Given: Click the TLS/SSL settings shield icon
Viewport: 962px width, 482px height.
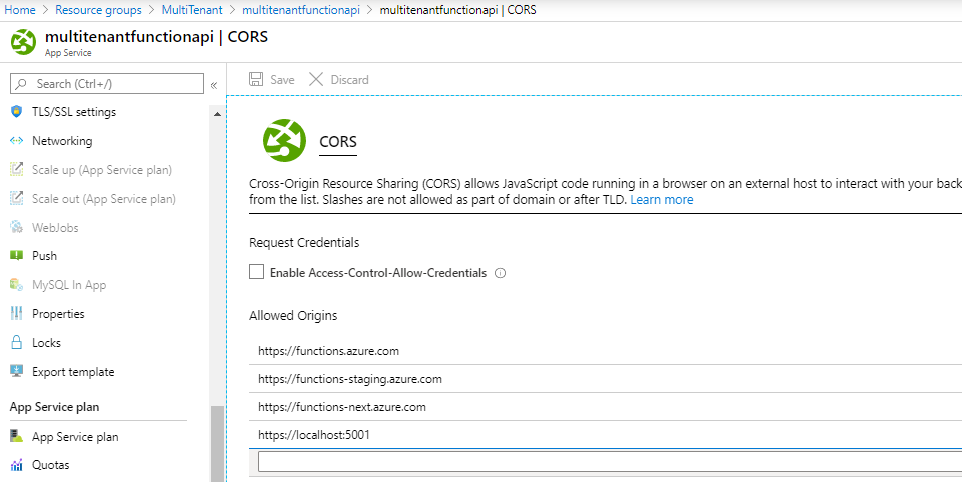Looking at the screenshot, I should pos(17,112).
